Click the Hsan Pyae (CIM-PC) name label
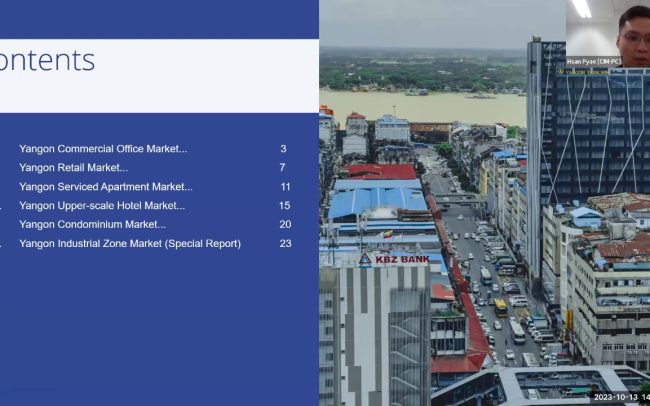650x406 pixels. tap(593, 61)
